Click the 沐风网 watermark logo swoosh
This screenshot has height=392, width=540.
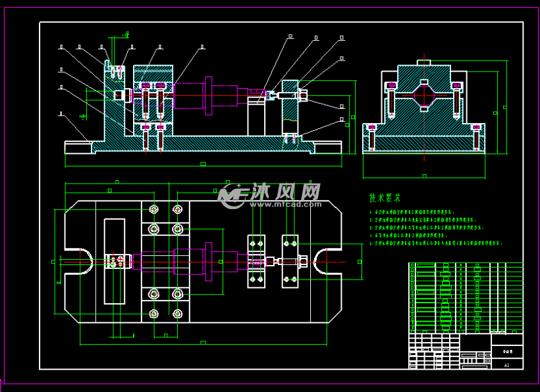(232, 195)
